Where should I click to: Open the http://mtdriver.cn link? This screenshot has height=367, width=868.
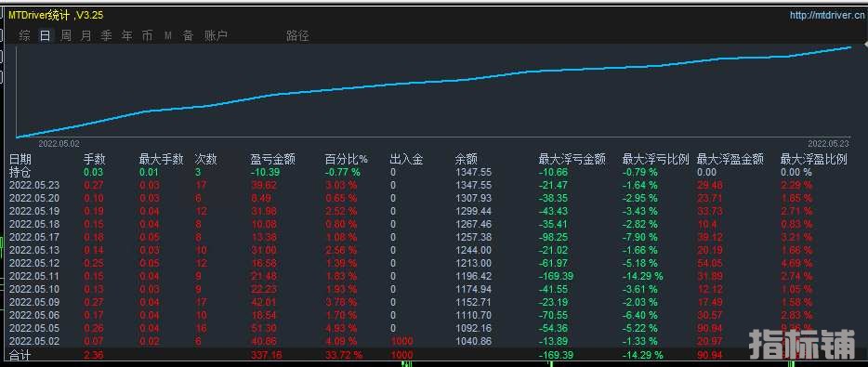828,16
